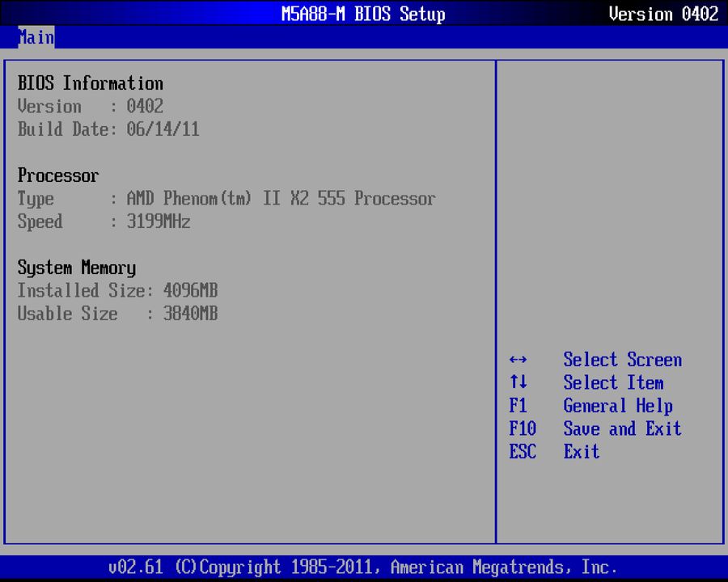Click the BIOS Information heading
The width and height of the screenshot is (728, 582).
point(91,83)
